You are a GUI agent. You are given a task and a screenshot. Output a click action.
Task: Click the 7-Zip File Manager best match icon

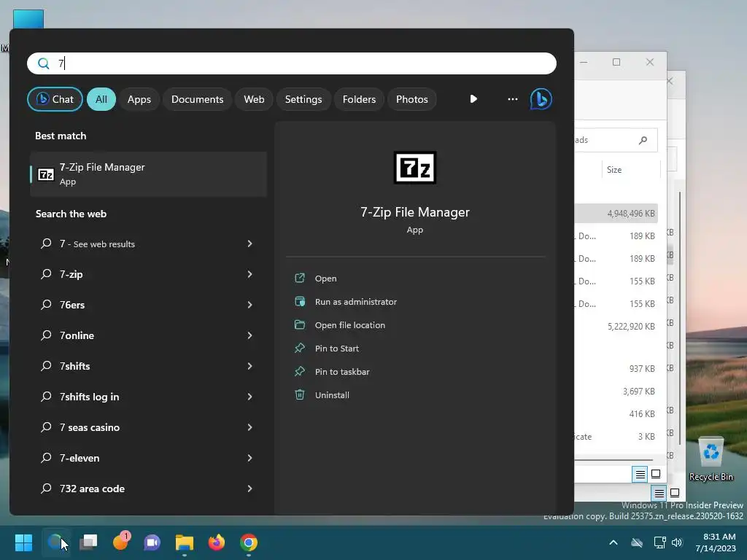click(46, 175)
